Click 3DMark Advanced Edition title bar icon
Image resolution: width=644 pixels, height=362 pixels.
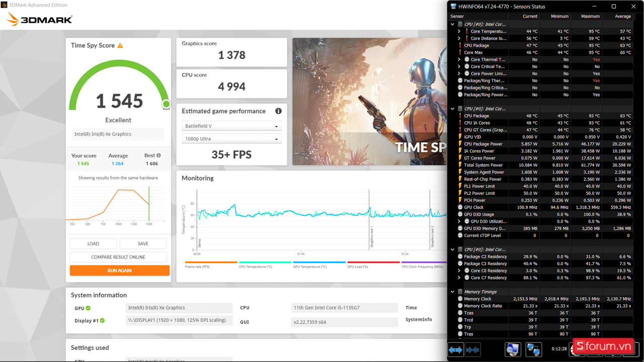pos(4,5)
